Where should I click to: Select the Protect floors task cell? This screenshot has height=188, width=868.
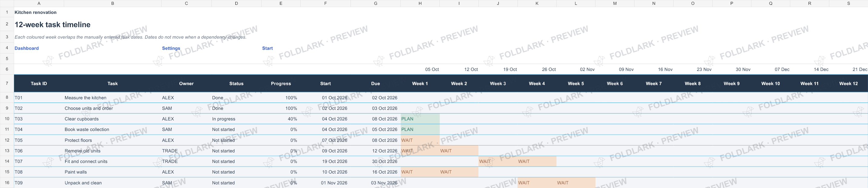pos(113,140)
